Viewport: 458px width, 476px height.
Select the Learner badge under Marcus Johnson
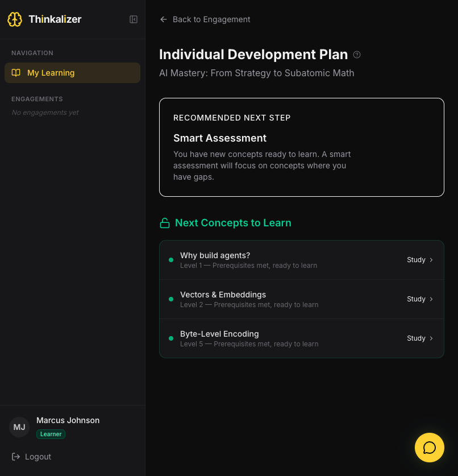click(x=51, y=434)
